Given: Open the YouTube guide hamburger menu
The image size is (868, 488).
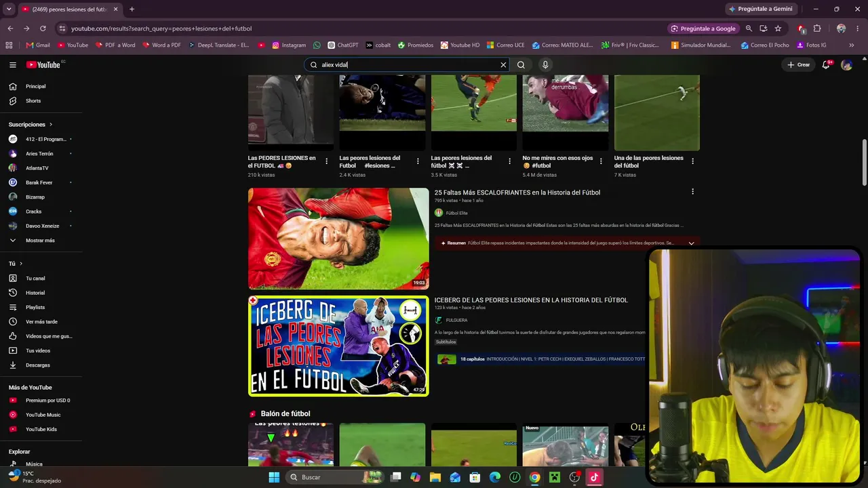Looking at the screenshot, I should tap(12, 65).
